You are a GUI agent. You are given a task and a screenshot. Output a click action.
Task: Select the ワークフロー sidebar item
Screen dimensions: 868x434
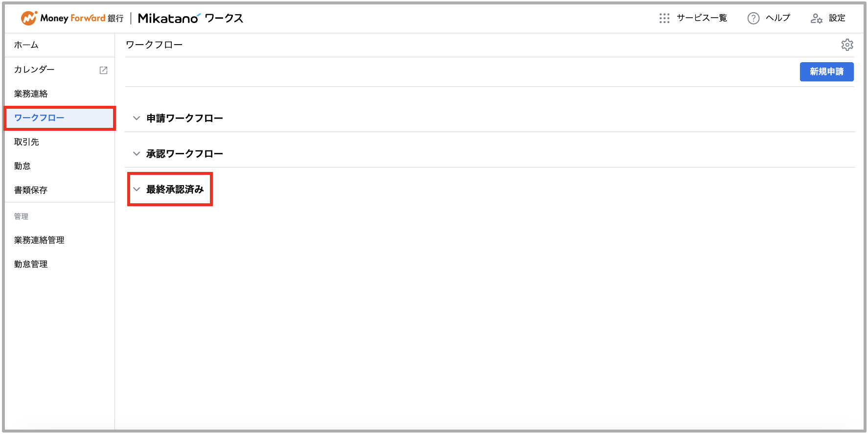[x=59, y=118]
